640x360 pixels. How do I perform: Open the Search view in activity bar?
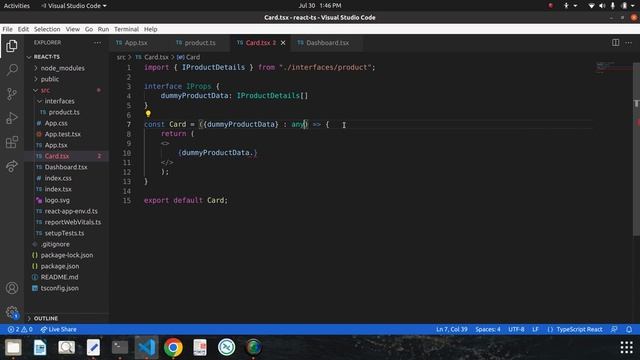tap(12, 70)
